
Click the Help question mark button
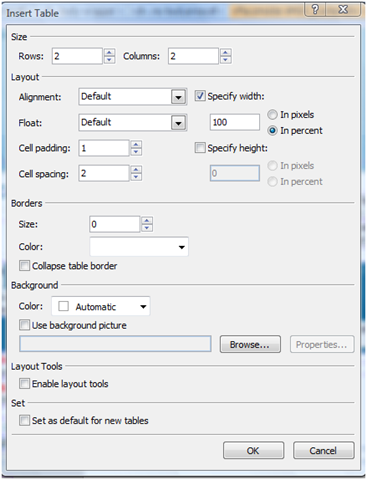point(315,9)
